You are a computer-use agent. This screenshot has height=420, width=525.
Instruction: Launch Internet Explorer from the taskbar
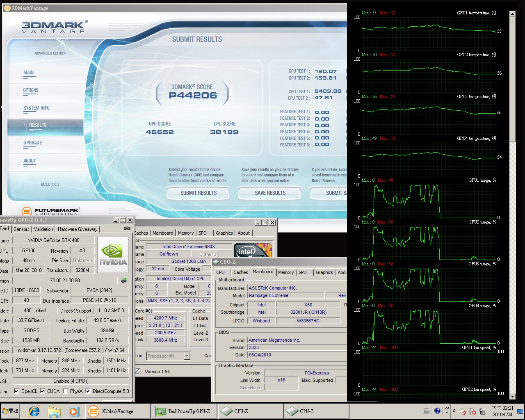pos(34,411)
